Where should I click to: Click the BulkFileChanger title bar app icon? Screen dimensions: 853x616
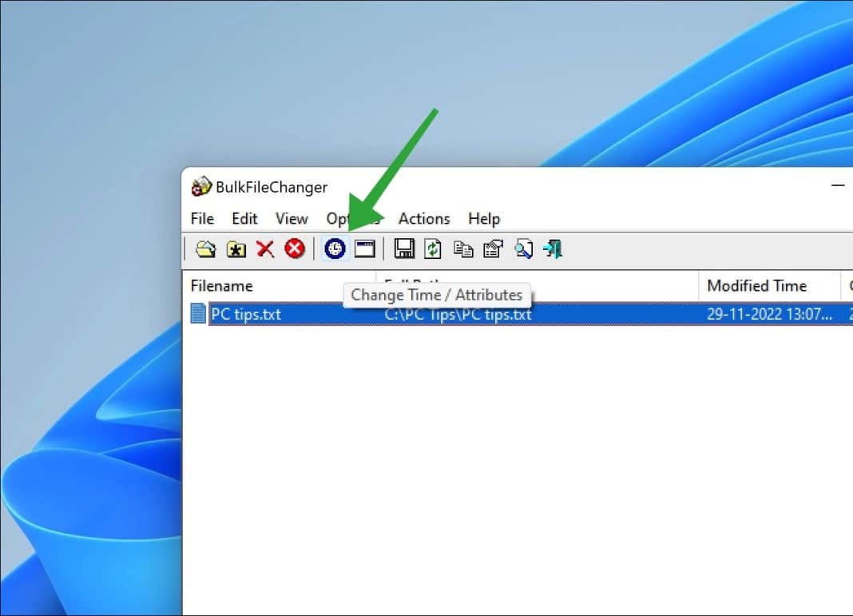[201, 187]
